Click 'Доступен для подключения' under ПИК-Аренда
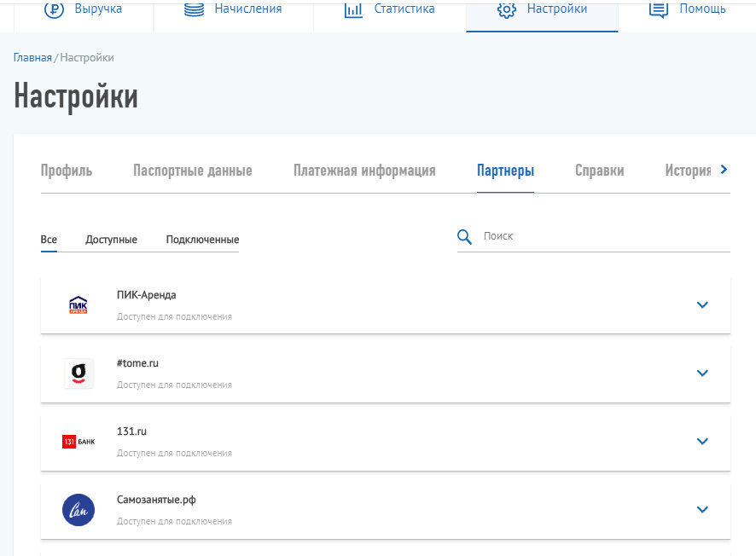The width and height of the screenshot is (756, 556). tap(174, 316)
